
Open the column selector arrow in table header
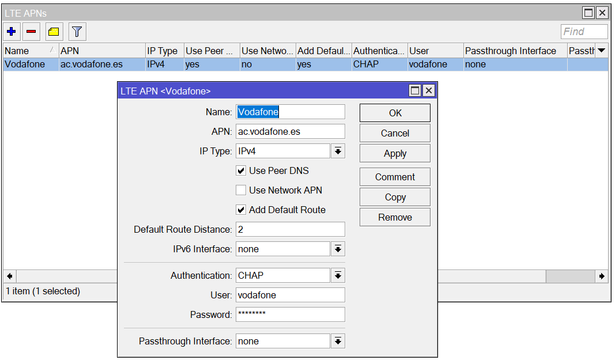(602, 51)
